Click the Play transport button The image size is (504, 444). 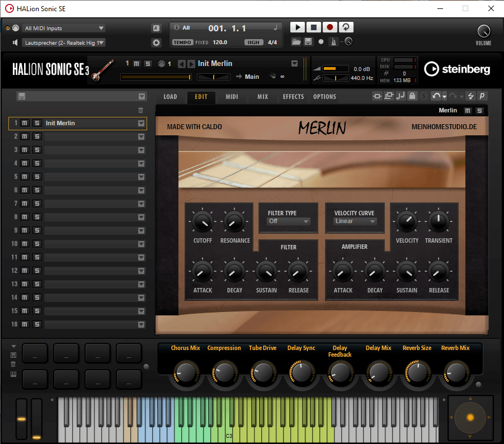[x=298, y=27]
